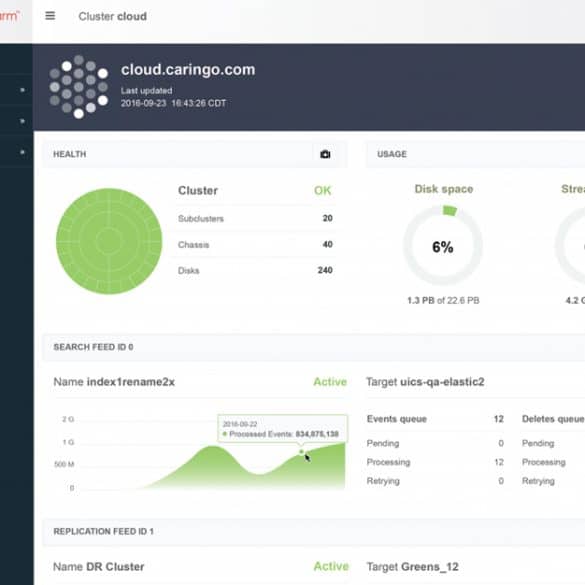This screenshot has width=585, height=585.
Task: Click the camera snapshot icon in Health
Action: [x=325, y=154]
